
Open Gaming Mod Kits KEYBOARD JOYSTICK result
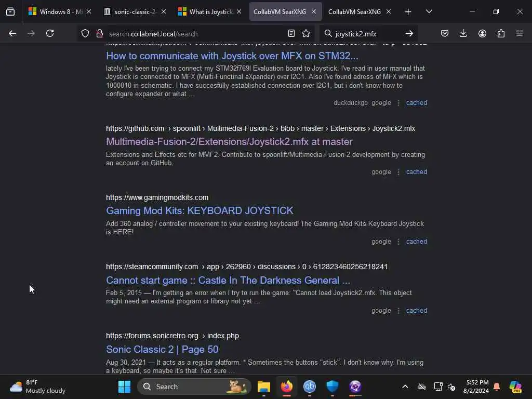click(x=199, y=211)
